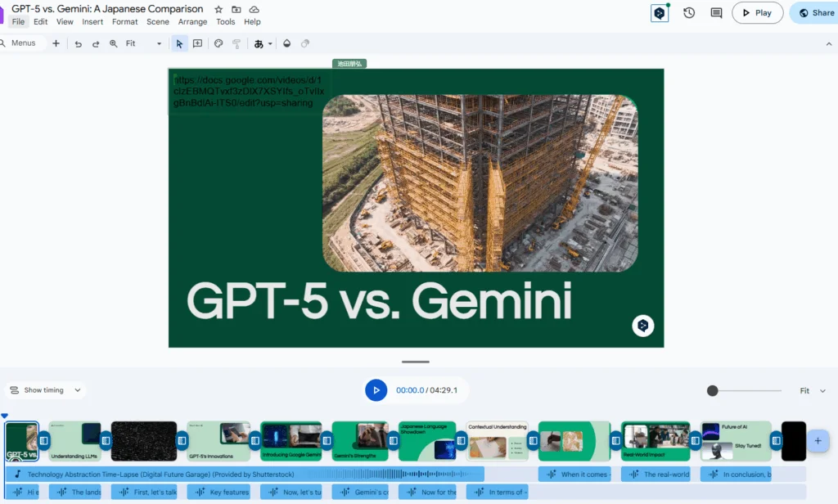Open the Fit zoom dropdown in toolbar
Screen dimensions: 838x504
(x=143, y=44)
